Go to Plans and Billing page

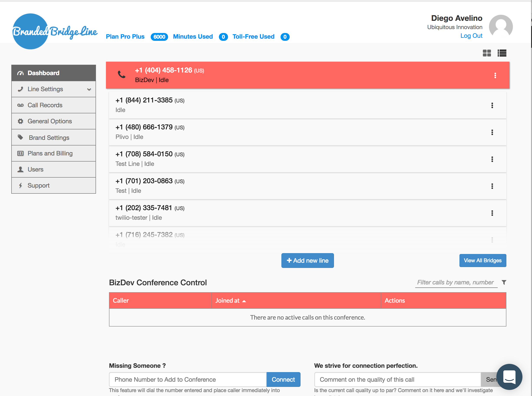point(50,153)
